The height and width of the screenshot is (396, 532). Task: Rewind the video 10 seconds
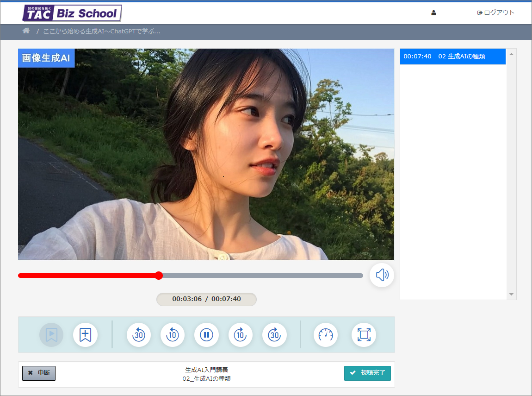click(173, 335)
